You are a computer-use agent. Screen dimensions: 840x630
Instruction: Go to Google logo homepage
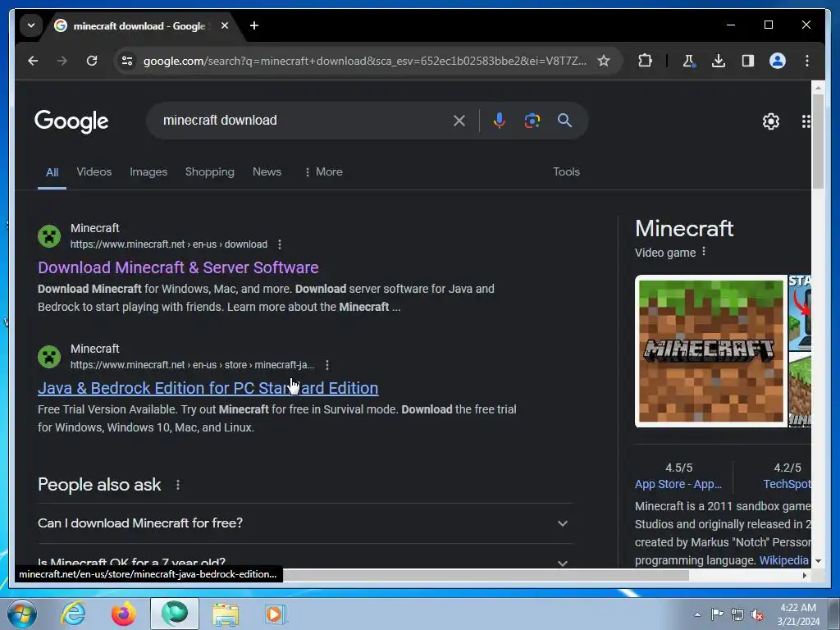point(72,121)
